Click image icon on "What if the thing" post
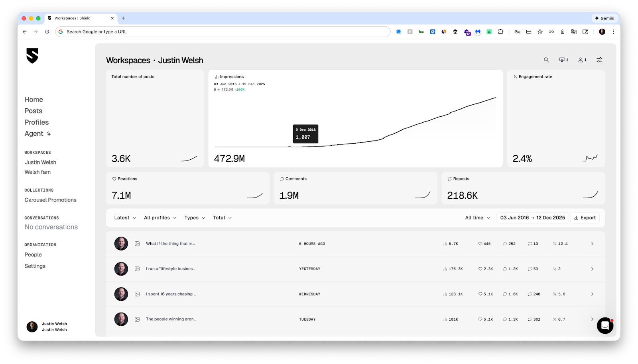Viewport: 638px width, 364px height. tap(137, 244)
